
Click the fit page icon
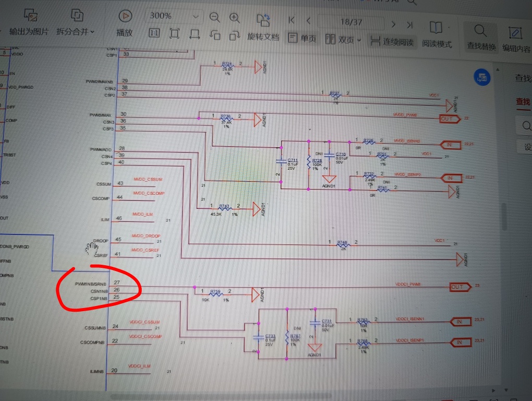(174, 34)
